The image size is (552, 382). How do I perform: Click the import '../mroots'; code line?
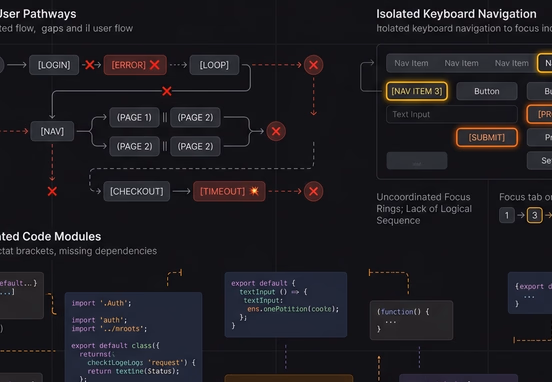coord(109,328)
